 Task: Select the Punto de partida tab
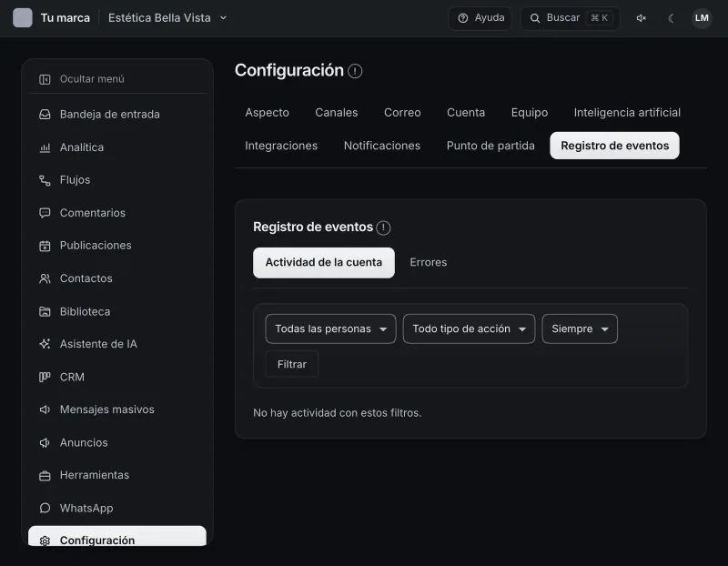[x=490, y=146]
